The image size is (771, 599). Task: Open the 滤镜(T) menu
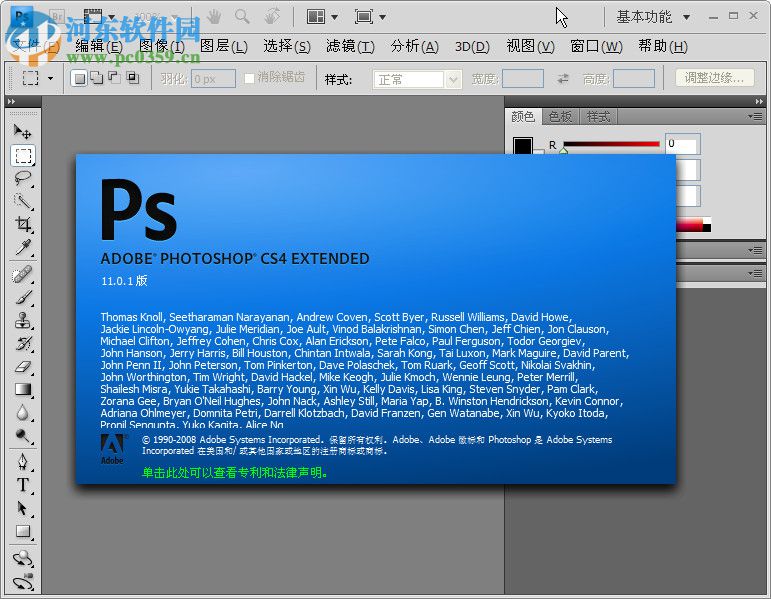coord(350,47)
